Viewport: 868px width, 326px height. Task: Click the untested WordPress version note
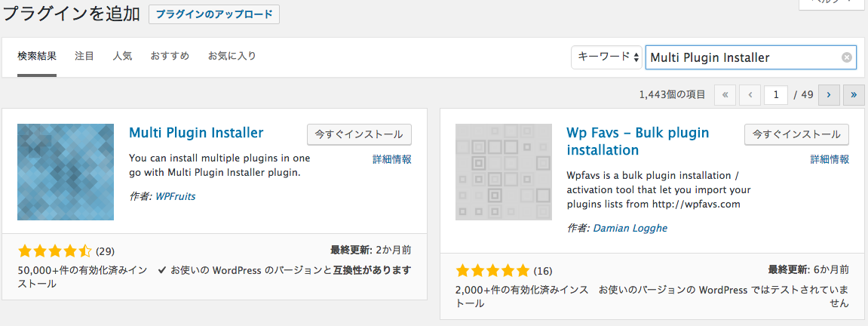tap(724, 297)
